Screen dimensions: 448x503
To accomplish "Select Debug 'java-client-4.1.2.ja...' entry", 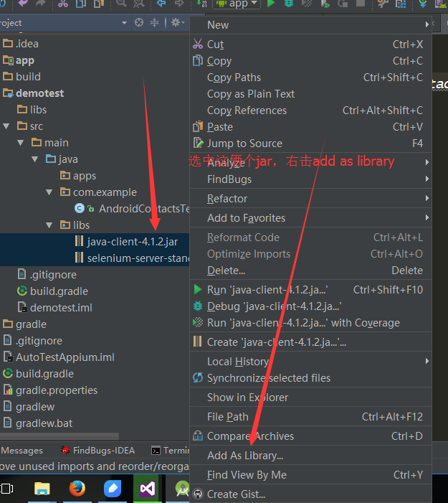I will pos(310,306).
